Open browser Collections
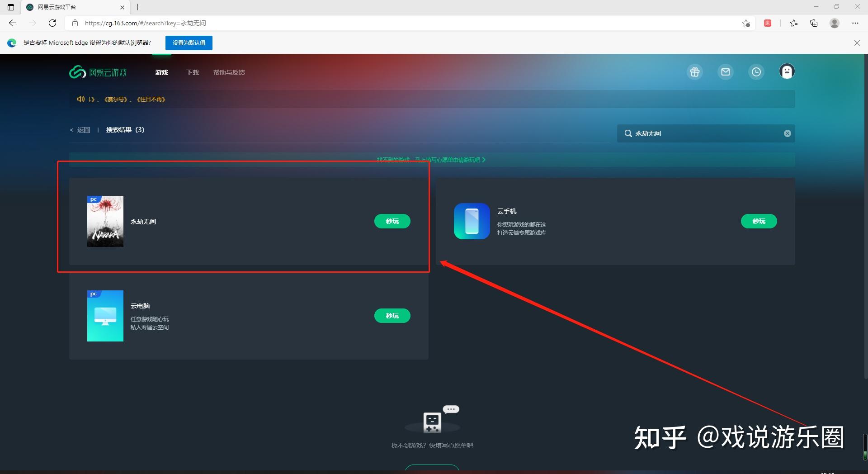 [814, 23]
